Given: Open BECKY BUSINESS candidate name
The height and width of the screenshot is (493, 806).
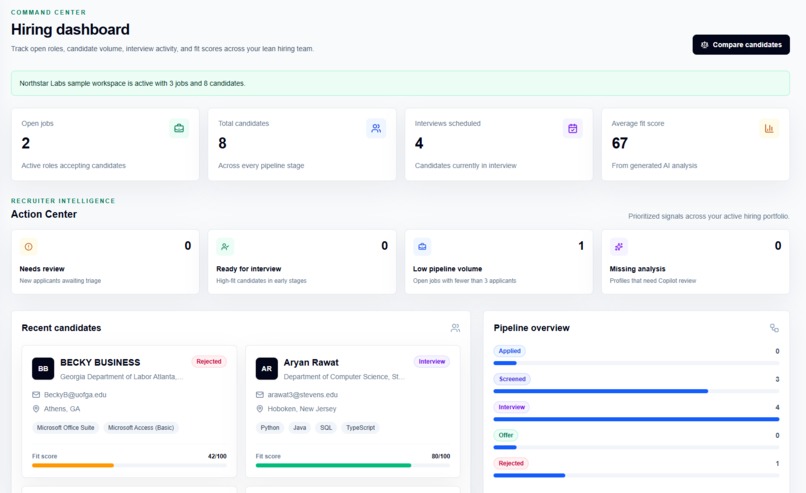Looking at the screenshot, I should tap(100, 362).
